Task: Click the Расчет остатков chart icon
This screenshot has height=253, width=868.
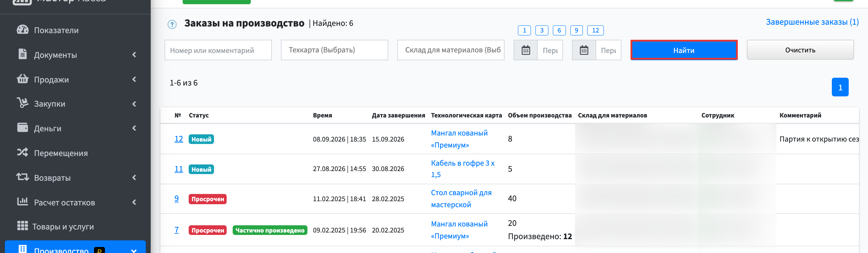Action: [23, 201]
